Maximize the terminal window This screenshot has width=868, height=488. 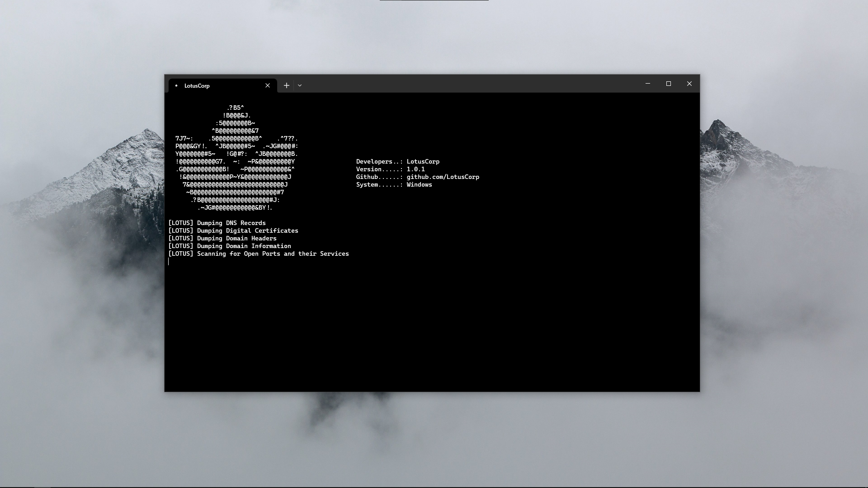(x=669, y=84)
